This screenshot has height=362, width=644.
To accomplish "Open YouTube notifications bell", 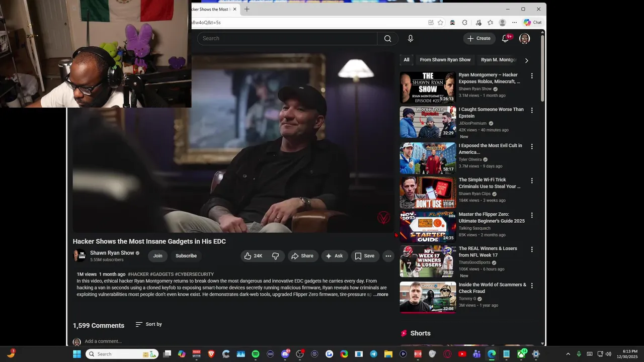I will click(x=506, y=38).
